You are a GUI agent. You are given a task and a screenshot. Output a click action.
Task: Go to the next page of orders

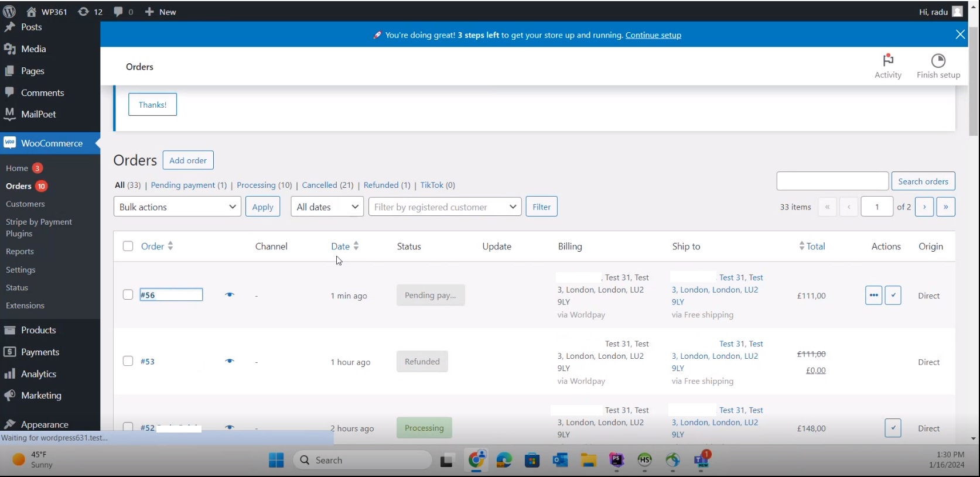[924, 207]
